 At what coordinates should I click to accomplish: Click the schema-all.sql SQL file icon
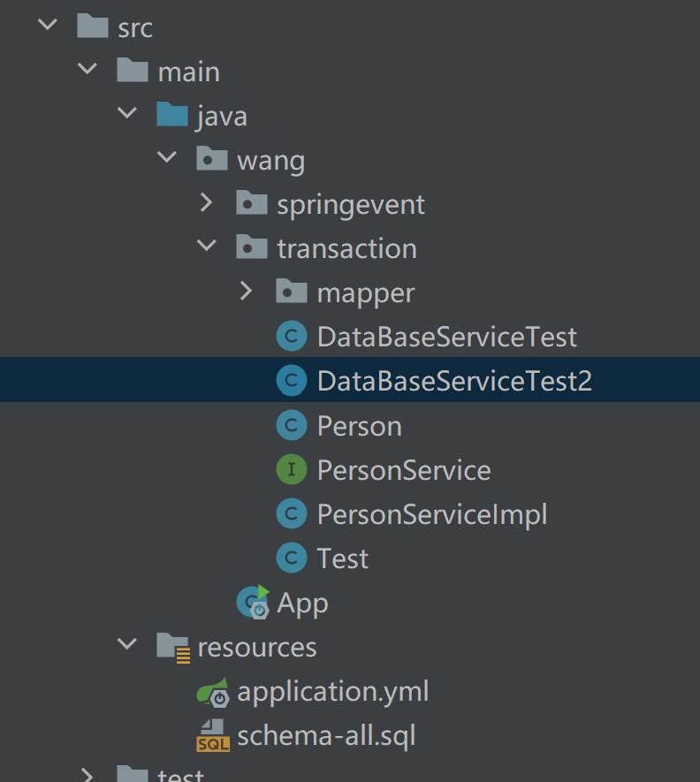coord(213,735)
